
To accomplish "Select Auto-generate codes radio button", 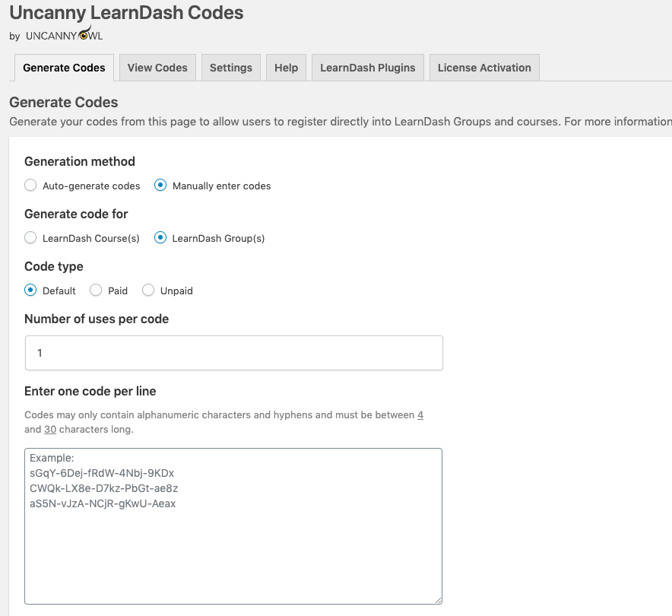I will click(30, 186).
